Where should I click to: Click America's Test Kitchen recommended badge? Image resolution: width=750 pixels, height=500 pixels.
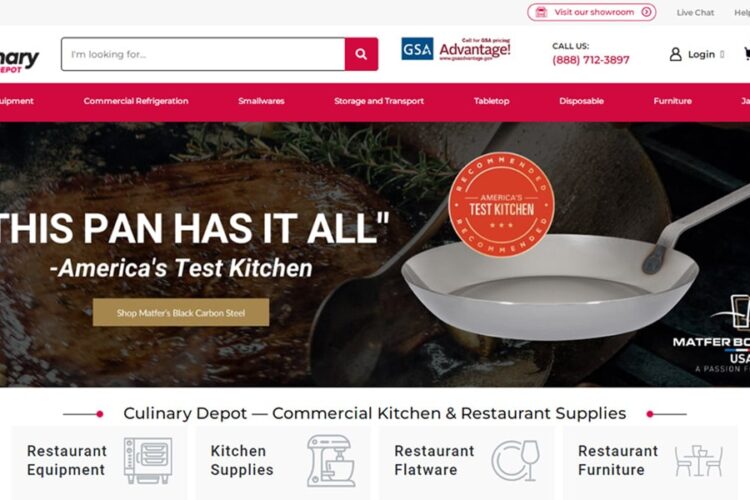click(x=501, y=205)
